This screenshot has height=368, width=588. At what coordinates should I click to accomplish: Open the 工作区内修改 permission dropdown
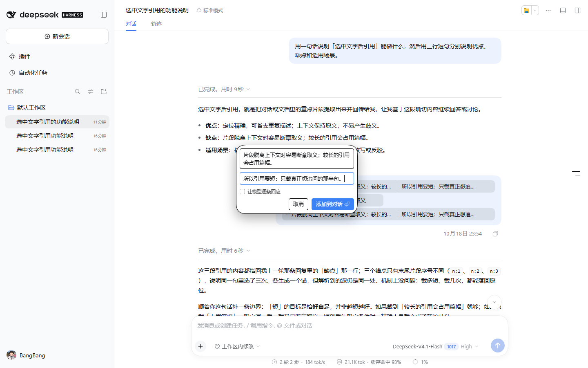pyautogui.click(x=237, y=346)
